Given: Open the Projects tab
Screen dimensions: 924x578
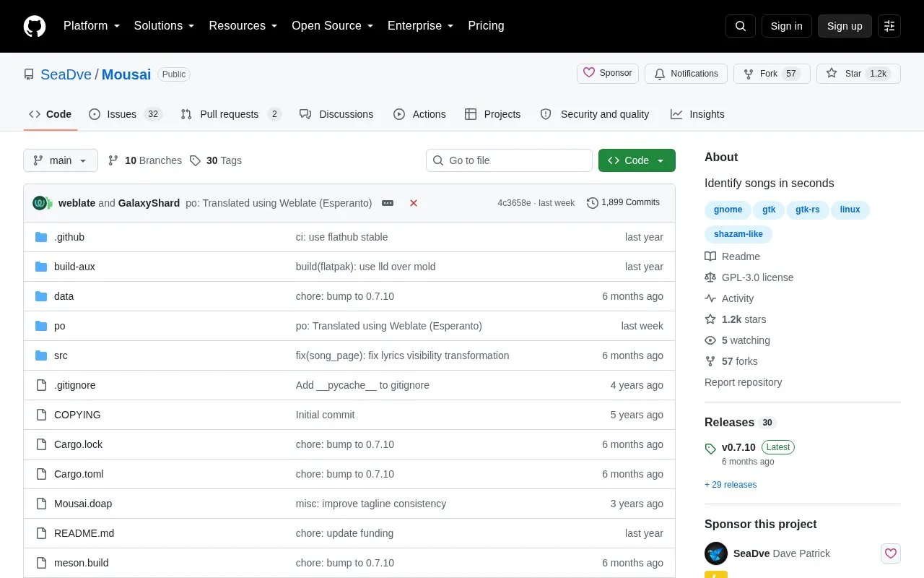Looking at the screenshot, I should (492, 114).
